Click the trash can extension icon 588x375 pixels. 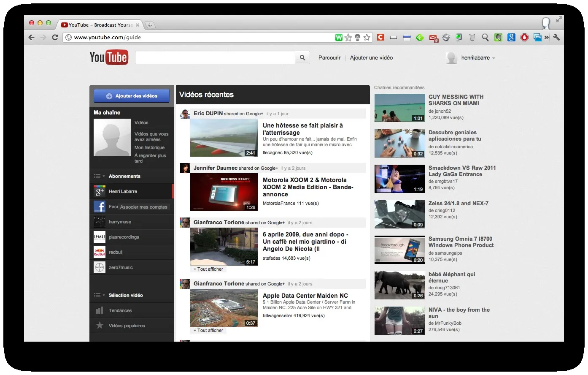tap(472, 38)
